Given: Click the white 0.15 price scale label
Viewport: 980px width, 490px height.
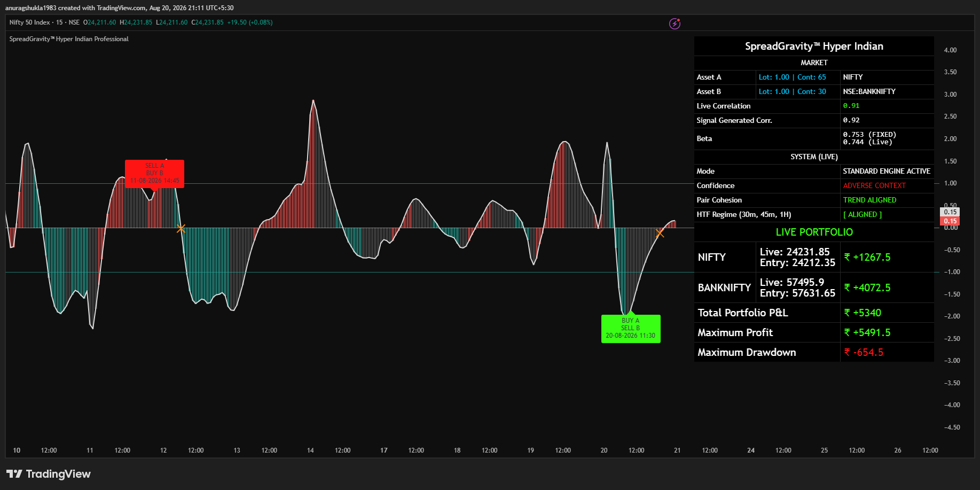Looking at the screenshot, I should click(950, 212).
